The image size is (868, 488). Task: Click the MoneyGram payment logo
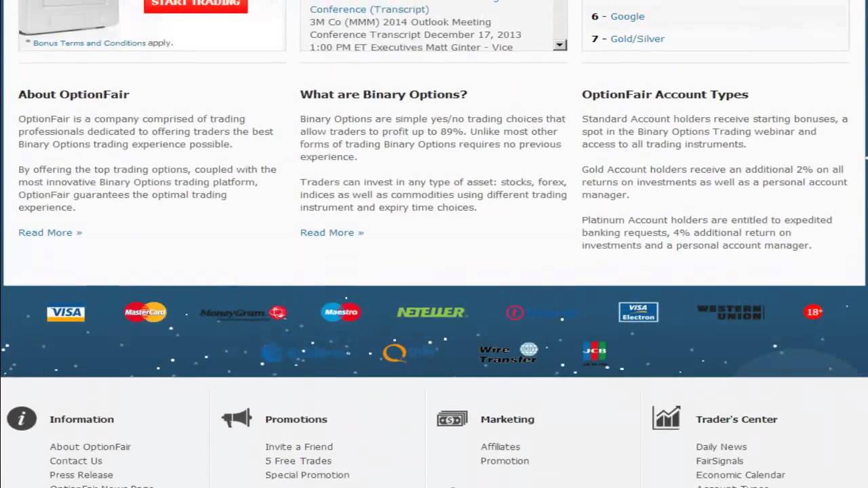[x=243, y=312]
